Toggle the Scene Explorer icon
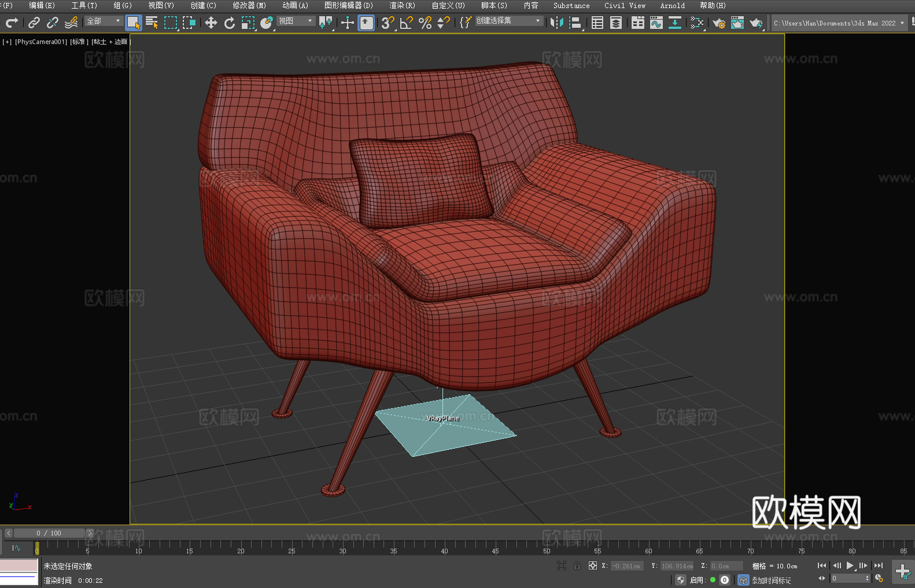 (x=597, y=23)
